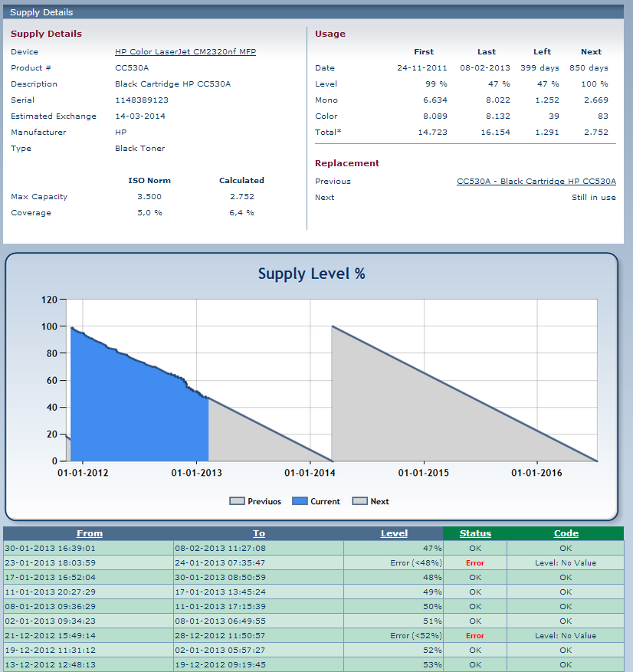Click the red Error status in the 23-01-2013 row

point(475,563)
